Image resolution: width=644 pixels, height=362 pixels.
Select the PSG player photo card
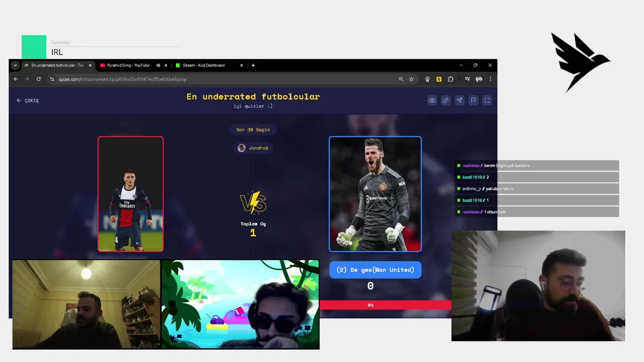tap(131, 194)
